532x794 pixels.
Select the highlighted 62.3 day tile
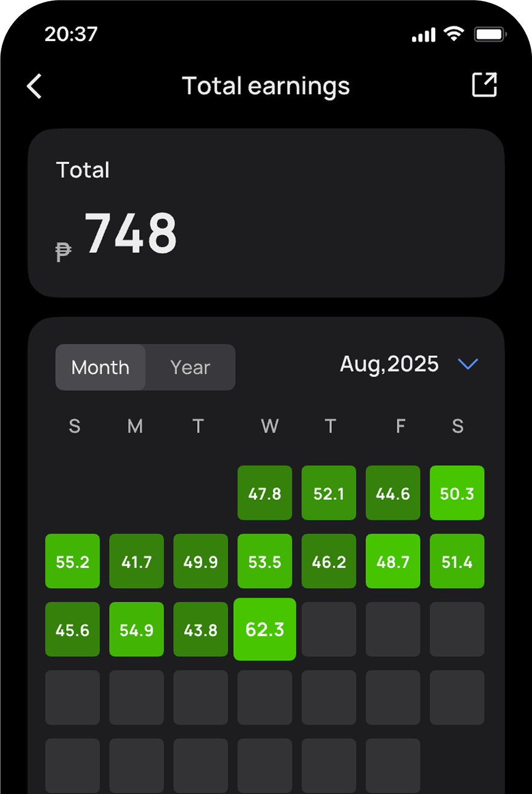tap(264, 630)
